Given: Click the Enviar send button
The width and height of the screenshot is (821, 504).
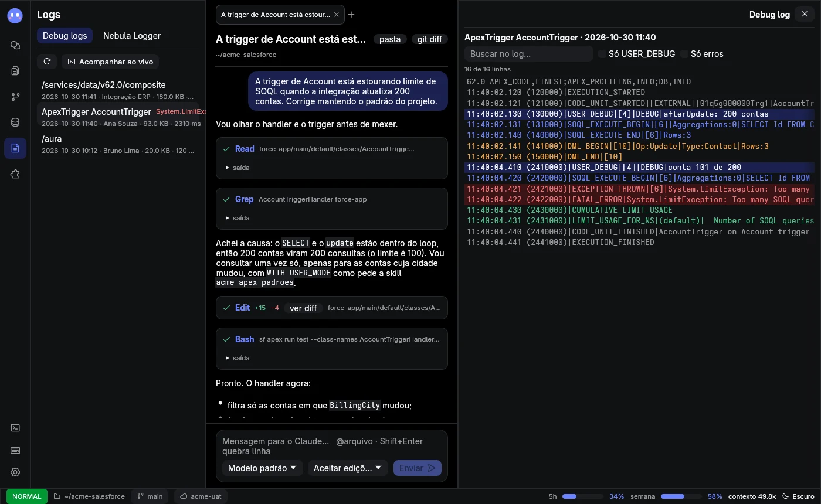Looking at the screenshot, I should 417,468.
